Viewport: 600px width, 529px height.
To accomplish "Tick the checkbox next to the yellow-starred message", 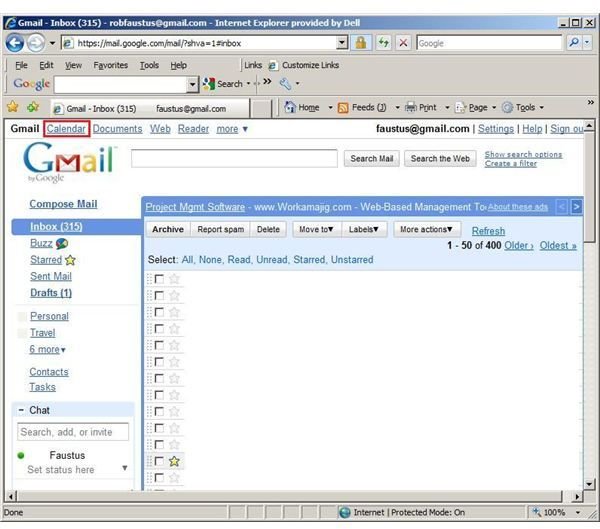I will [159, 461].
